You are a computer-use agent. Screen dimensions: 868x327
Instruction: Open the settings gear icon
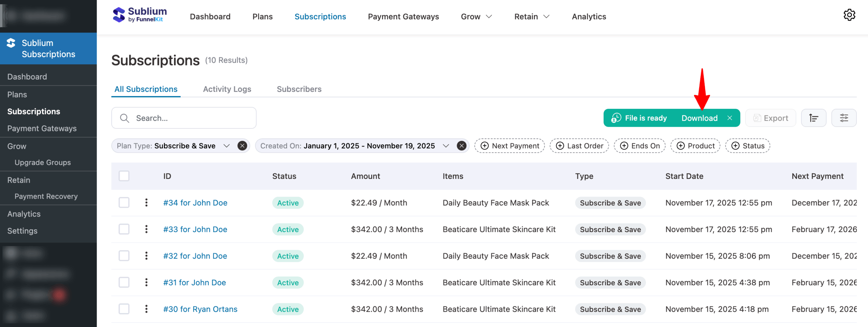coord(849,15)
